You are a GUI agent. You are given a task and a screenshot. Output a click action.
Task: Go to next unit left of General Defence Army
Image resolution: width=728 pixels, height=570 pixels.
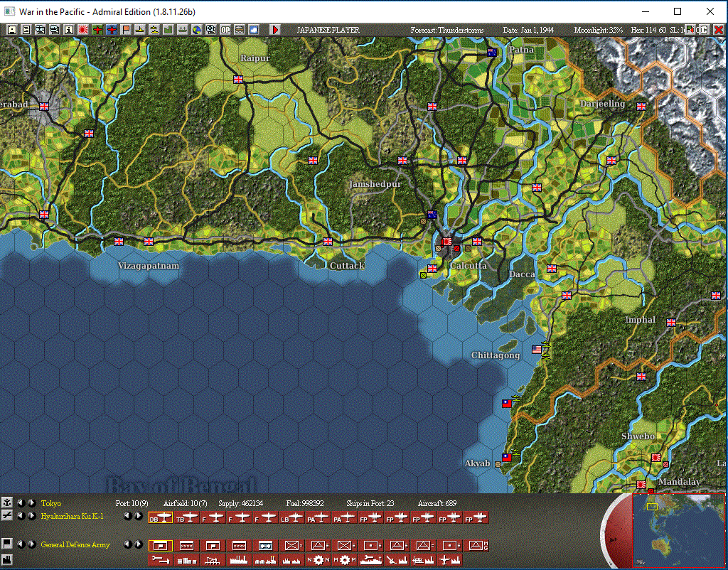click(x=31, y=544)
